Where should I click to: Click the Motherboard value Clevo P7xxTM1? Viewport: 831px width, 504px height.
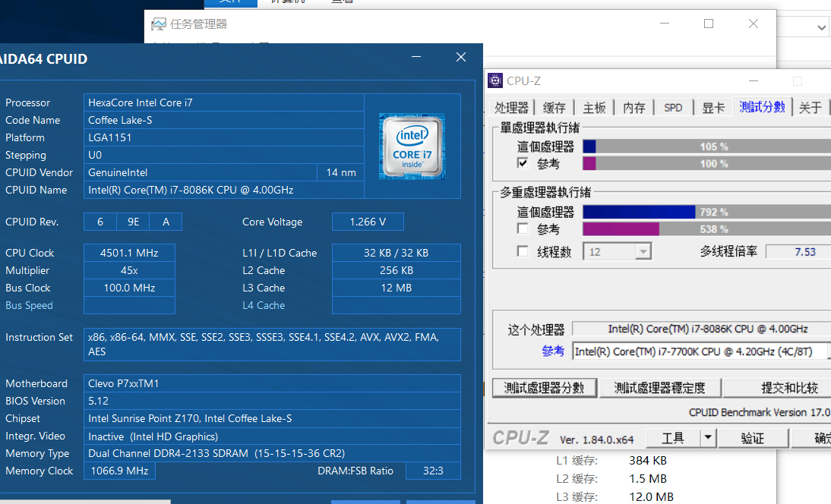pos(273,383)
